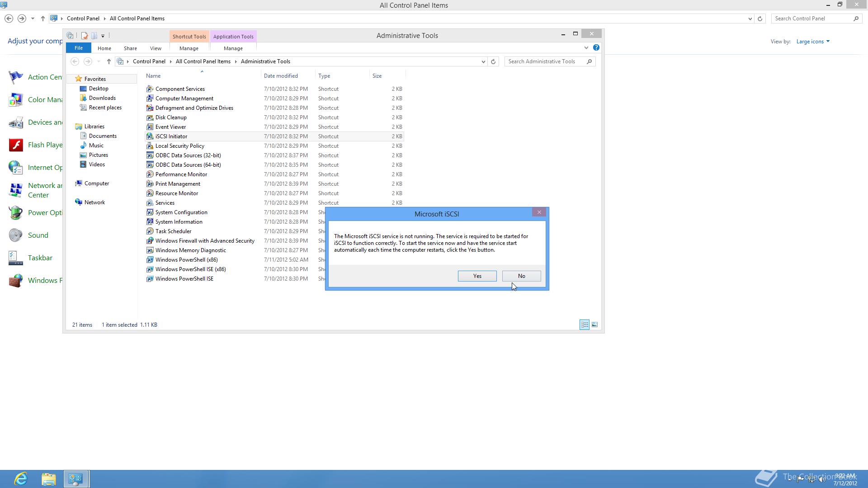Open Help via the blue question mark icon
This screenshot has height=488, width=868.
(596, 48)
